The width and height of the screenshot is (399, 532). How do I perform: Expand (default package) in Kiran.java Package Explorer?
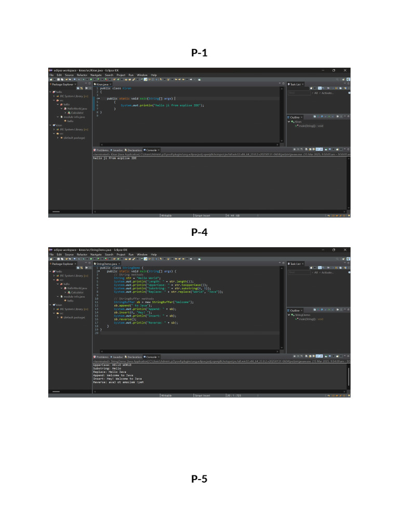tap(58, 138)
